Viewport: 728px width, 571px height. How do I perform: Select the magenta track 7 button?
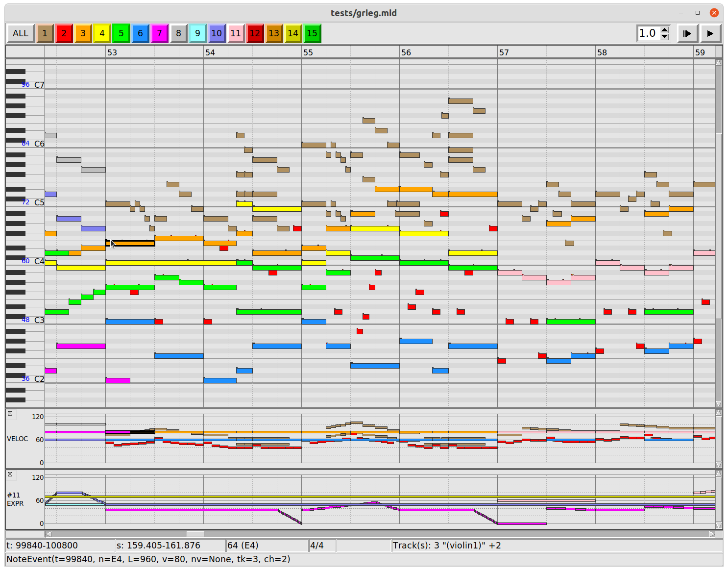[159, 33]
